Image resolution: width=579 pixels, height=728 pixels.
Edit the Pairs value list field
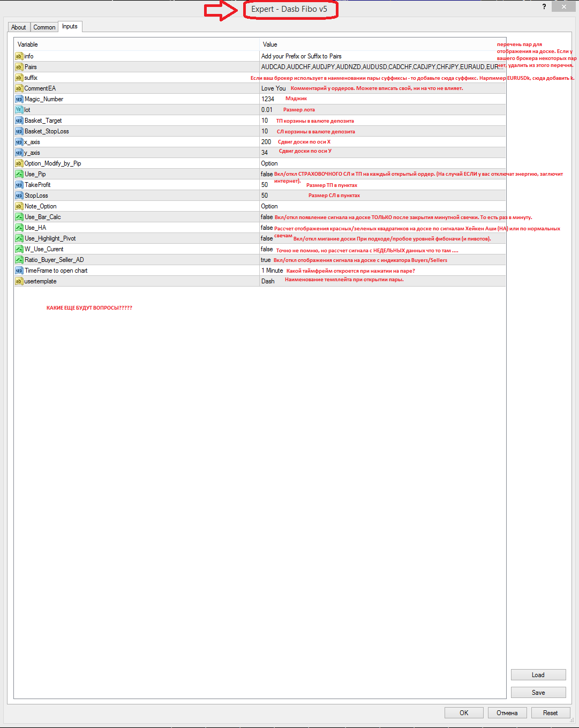click(x=382, y=67)
